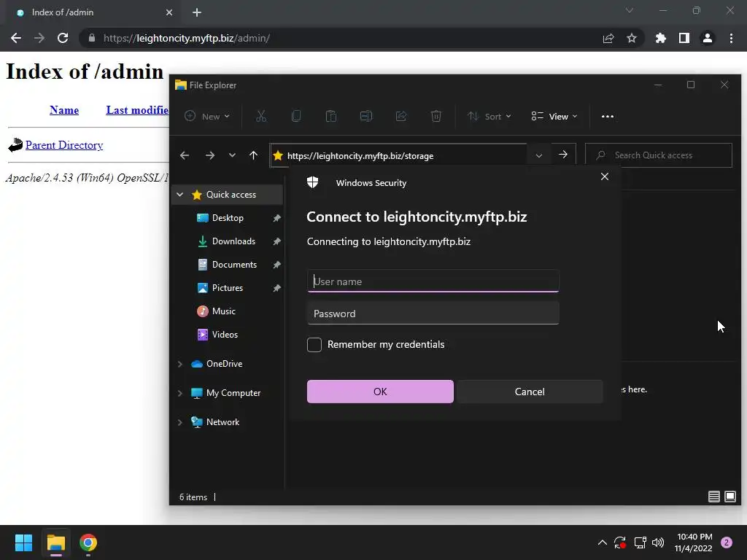Click the Copy icon in File Explorer toolbar
Screen dimensions: 747x560
296,116
